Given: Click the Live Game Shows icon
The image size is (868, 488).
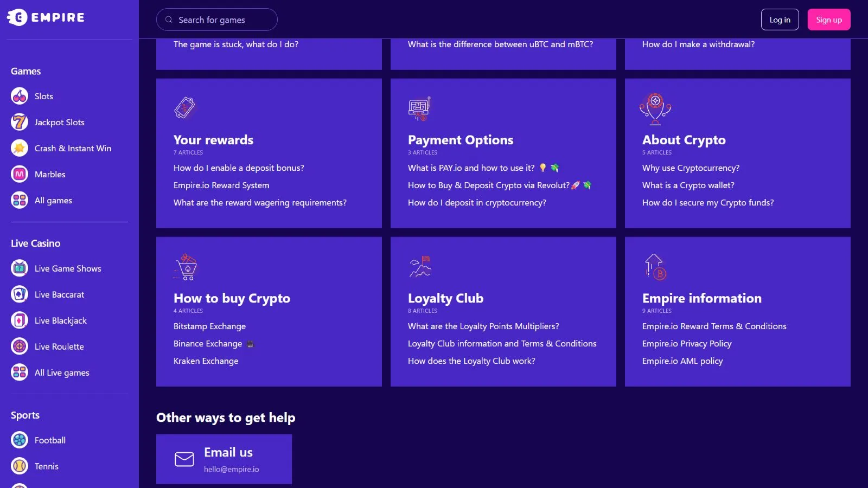Looking at the screenshot, I should (20, 268).
